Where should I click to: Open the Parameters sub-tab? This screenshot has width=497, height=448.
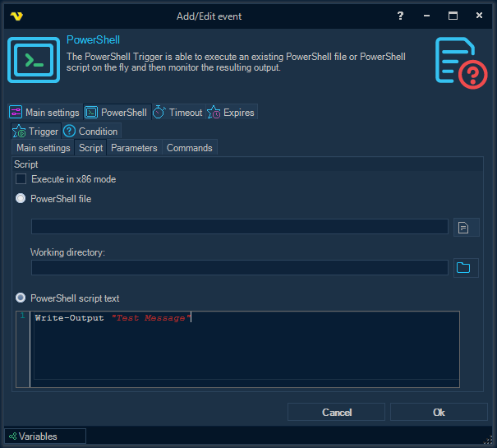point(134,148)
